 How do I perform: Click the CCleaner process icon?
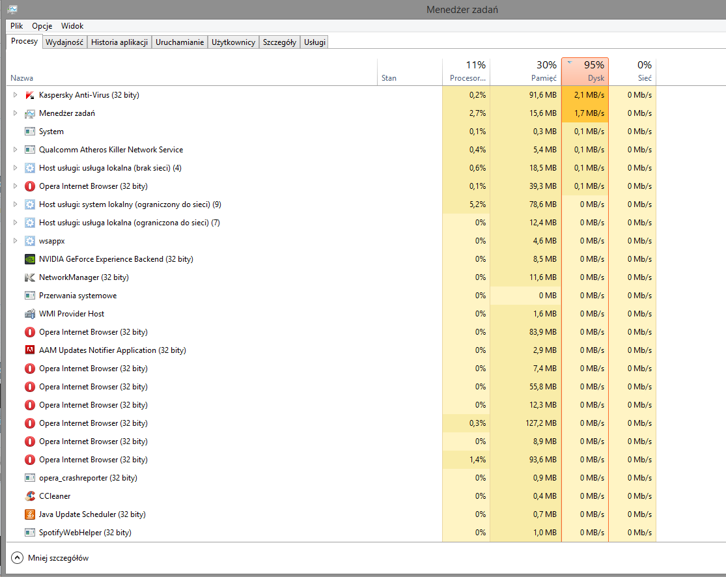point(30,496)
